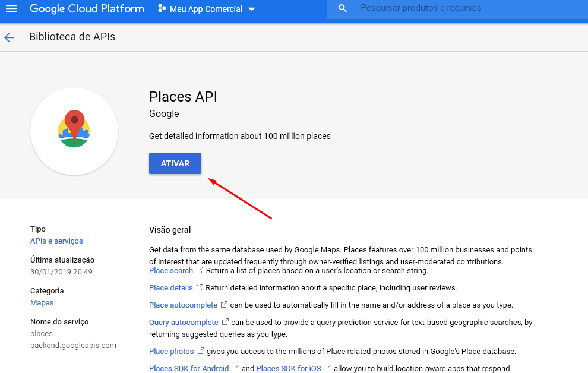Open the Place details link
The width and height of the screenshot is (588, 373).
pyautogui.click(x=171, y=288)
